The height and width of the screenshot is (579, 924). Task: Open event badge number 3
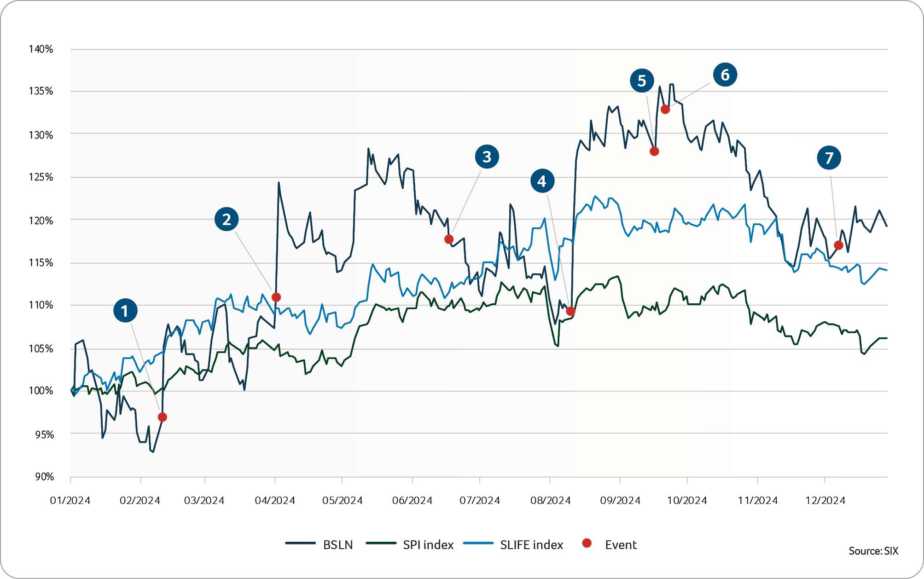[487, 156]
